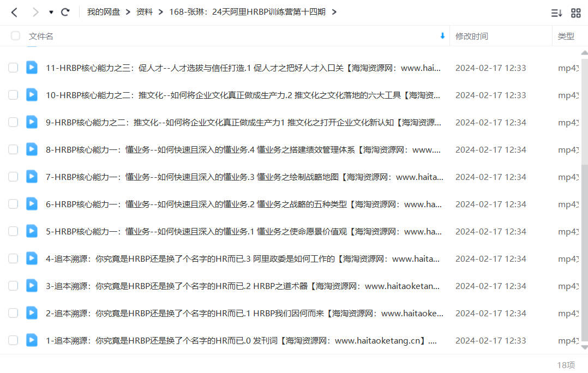Click video icon of 6-HRBP 战略的五种类型

(x=32, y=204)
